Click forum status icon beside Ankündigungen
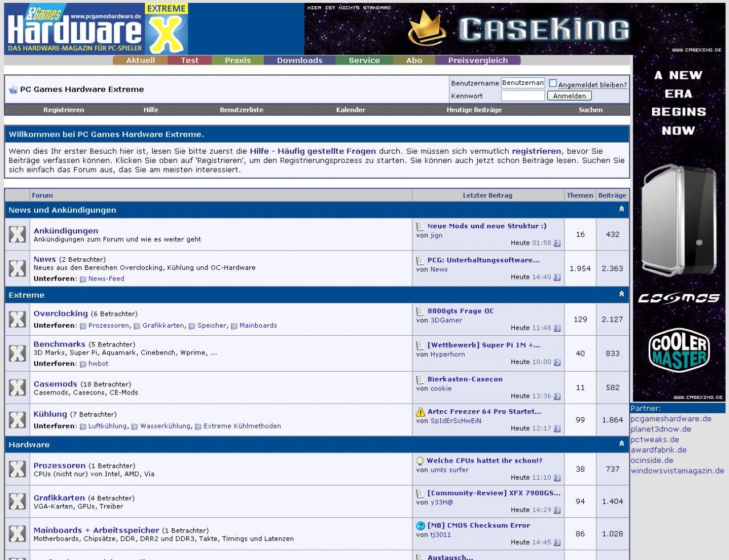The height and width of the screenshot is (560, 729). (x=17, y=234)
